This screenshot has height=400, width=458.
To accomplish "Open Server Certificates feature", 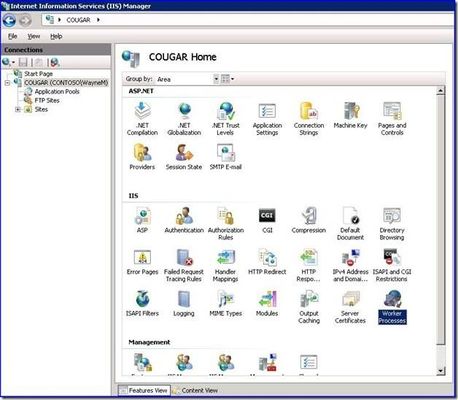I will [350, 307].
